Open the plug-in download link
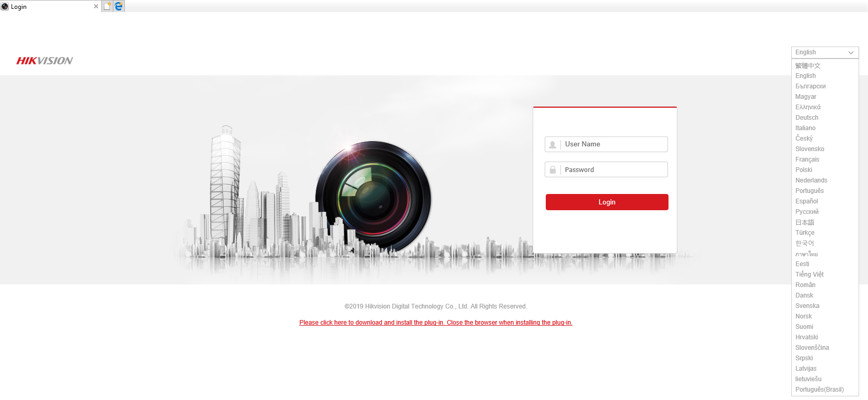868x400 pixels. tap(436, 323)
